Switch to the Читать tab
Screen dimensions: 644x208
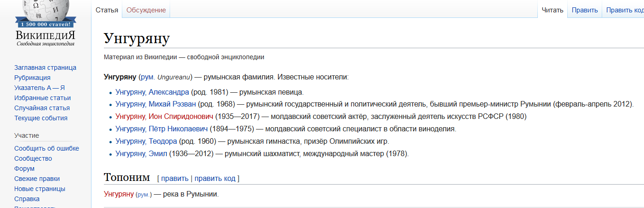coord(553,10)
